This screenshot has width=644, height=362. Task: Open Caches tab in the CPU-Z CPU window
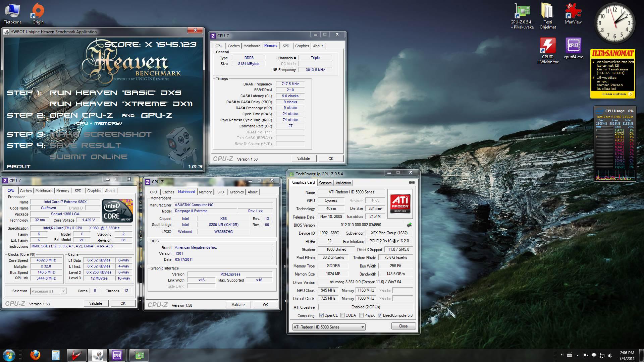click(26, 191)
